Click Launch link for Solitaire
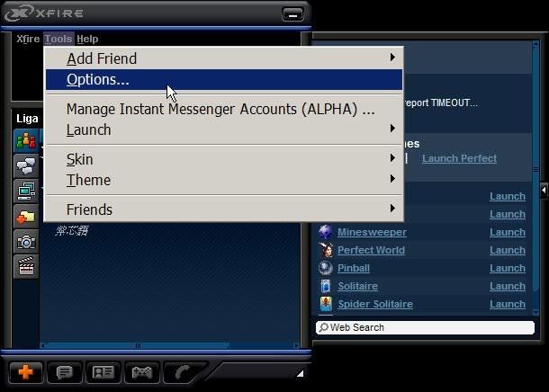549x392 pixels. (x=507, y=286)
